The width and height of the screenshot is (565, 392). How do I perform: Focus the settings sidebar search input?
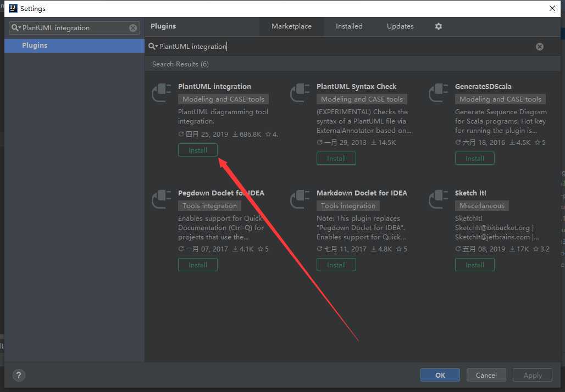click(74, 27)
